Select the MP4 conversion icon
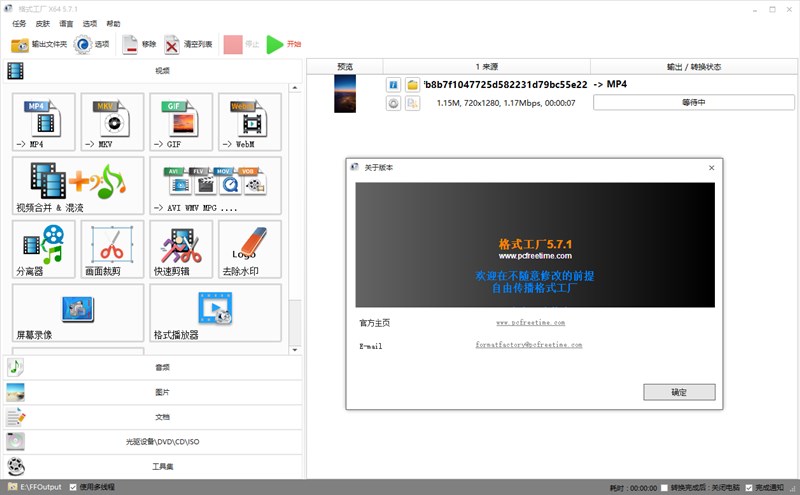This screenshot has height=495, width=800. (x=45, y=122)
